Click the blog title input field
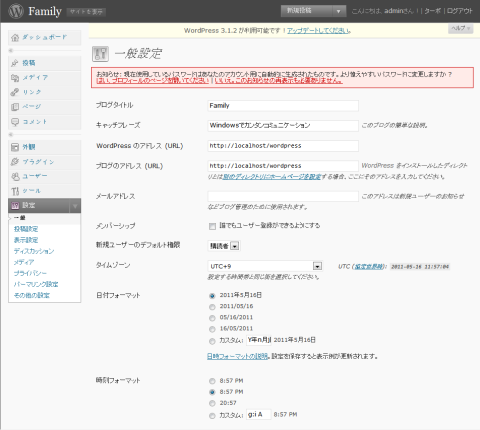The width and height of the screenshot is (480, 430). 283,106
